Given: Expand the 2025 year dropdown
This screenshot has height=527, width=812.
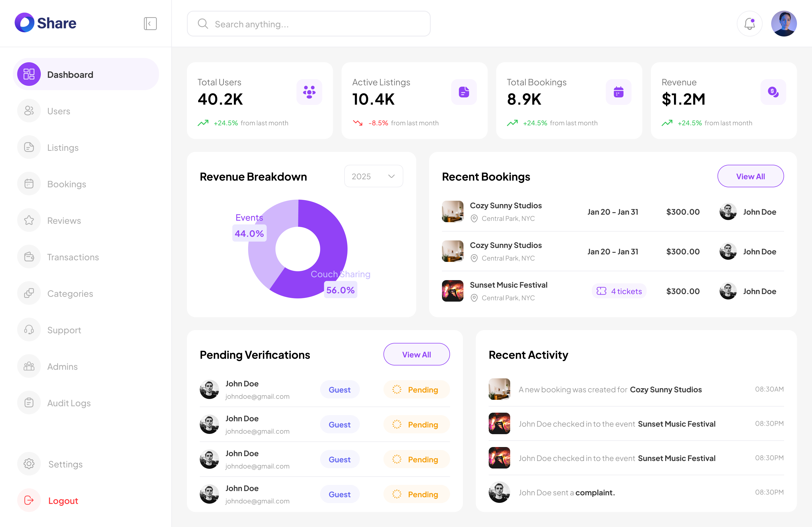Looking at the screenshot, I should pos(373,176).
